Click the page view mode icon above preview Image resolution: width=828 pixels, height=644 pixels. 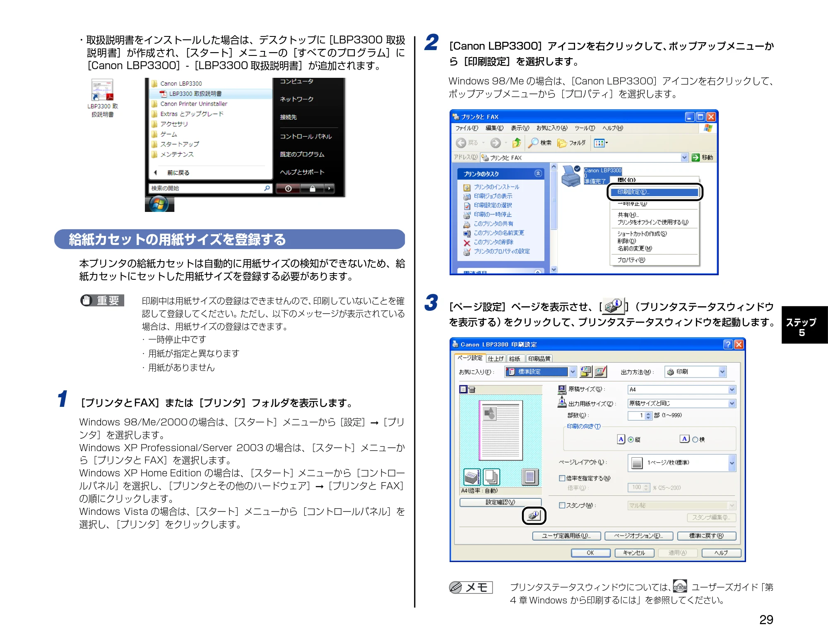(463, 389)
